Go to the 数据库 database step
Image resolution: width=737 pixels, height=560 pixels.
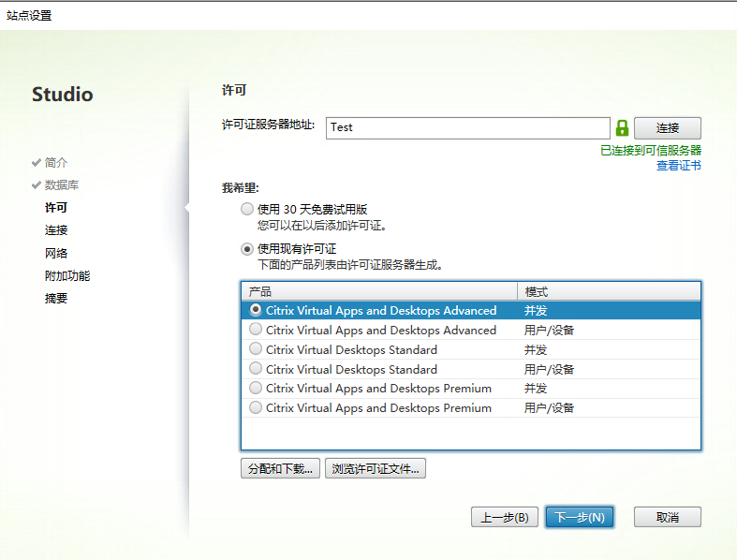click(x=62, y=184)
